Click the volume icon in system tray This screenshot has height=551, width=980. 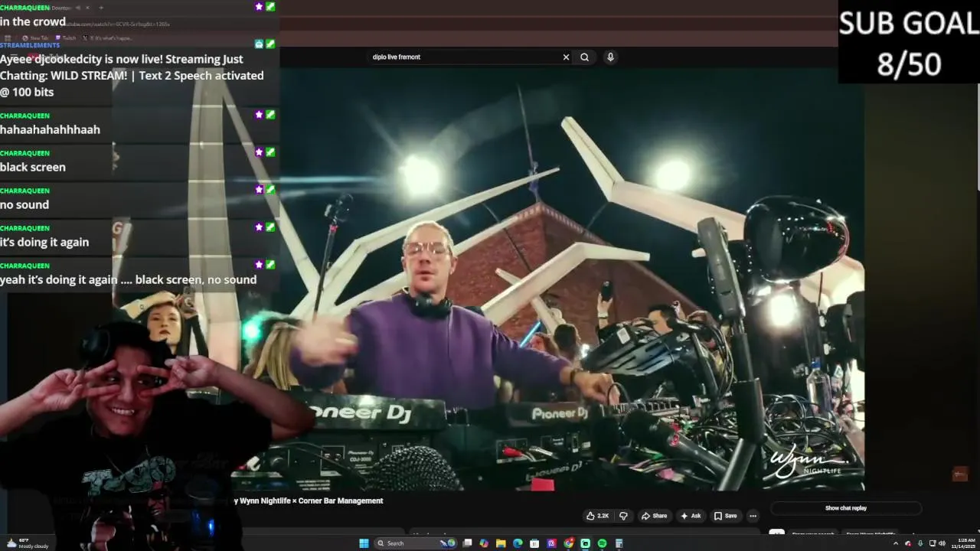942,543
